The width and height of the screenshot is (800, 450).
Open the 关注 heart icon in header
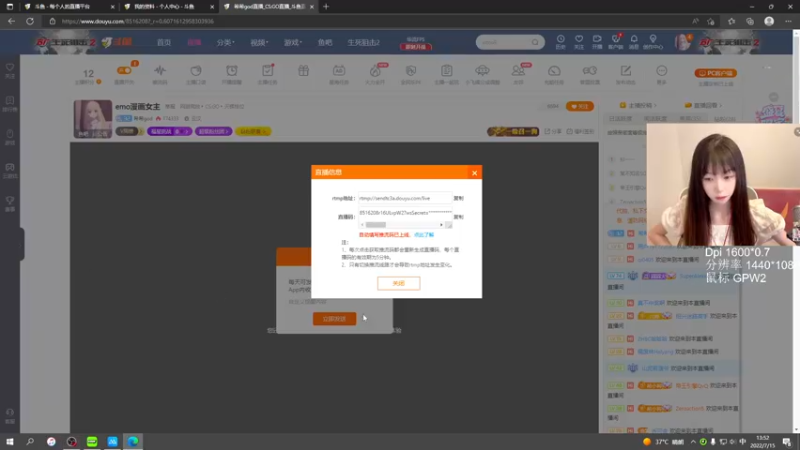click(x=579, y=42)
